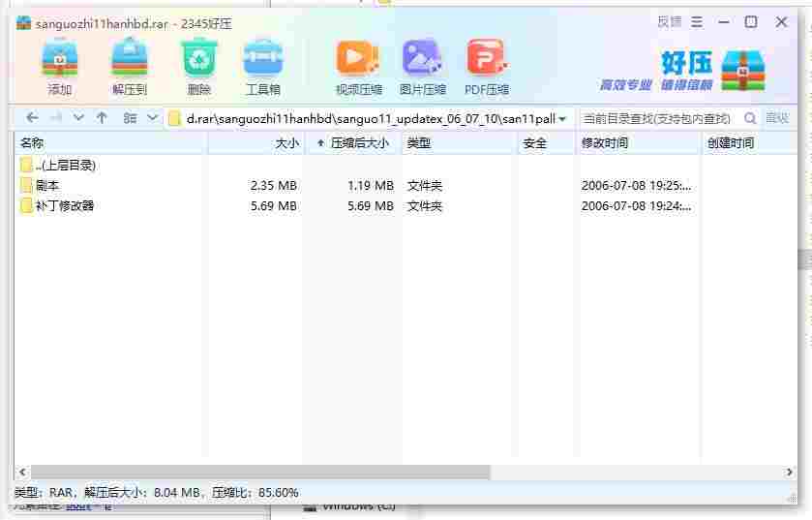Select the 副本 folder name
Screen dimensions: 812x520
47,185
